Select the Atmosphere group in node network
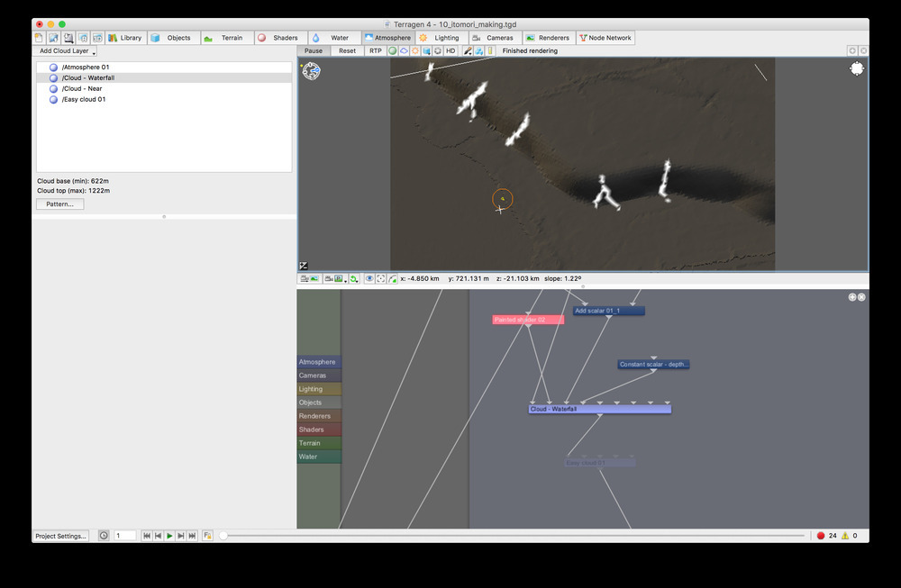The height and width of the screenshot is (588, 901). pyautogui.click(x=319, y=362)
